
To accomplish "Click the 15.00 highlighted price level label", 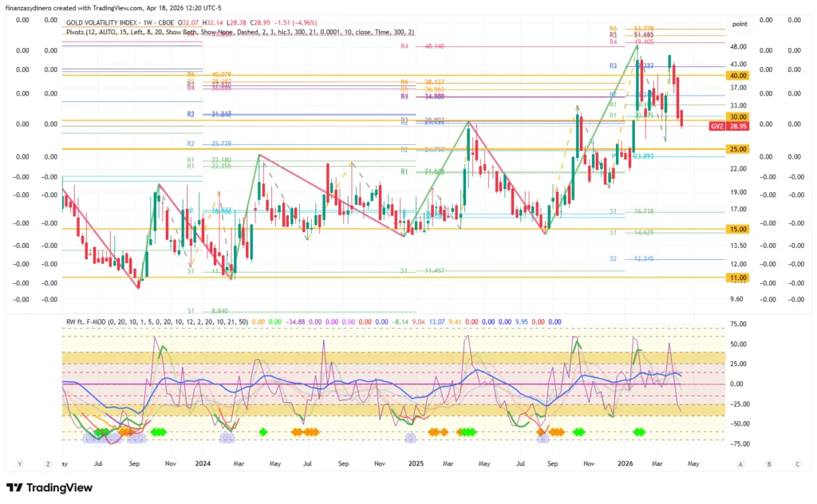I will [737, 229].
